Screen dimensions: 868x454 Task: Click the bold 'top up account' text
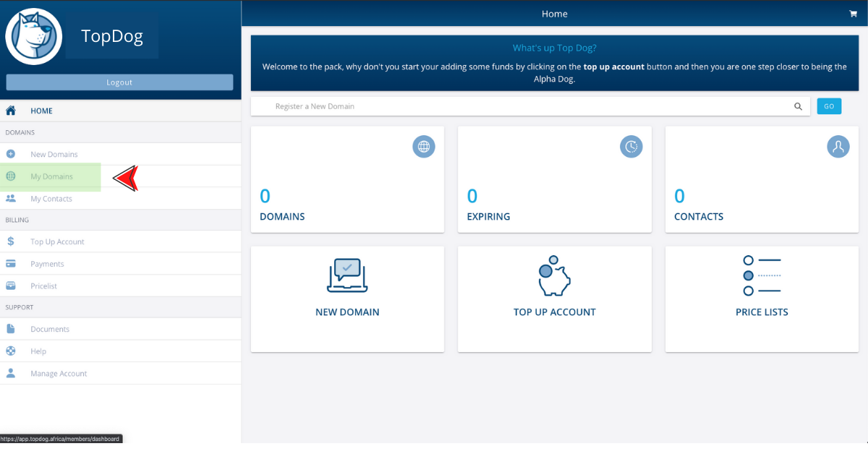pos(613,67)
